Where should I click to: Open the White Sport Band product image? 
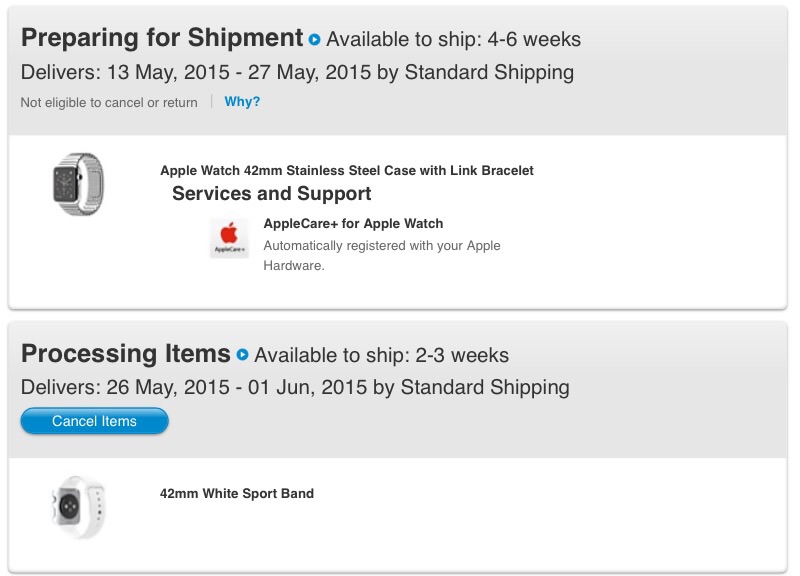[78, 507]
